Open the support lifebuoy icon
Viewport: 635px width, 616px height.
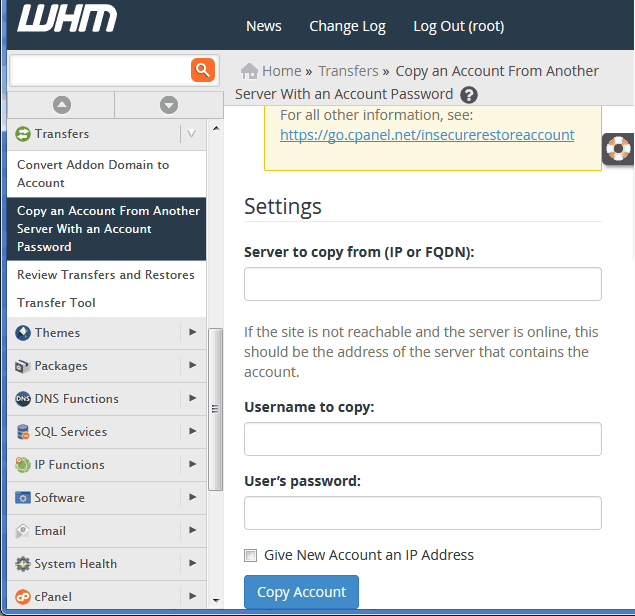[x=618, y=149]
